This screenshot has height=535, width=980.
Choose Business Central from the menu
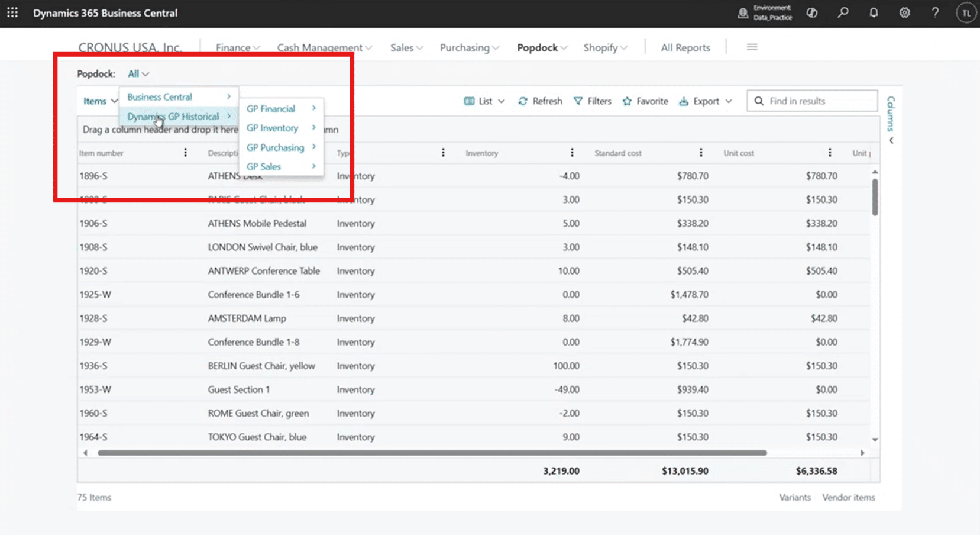(x=160, y=96)
